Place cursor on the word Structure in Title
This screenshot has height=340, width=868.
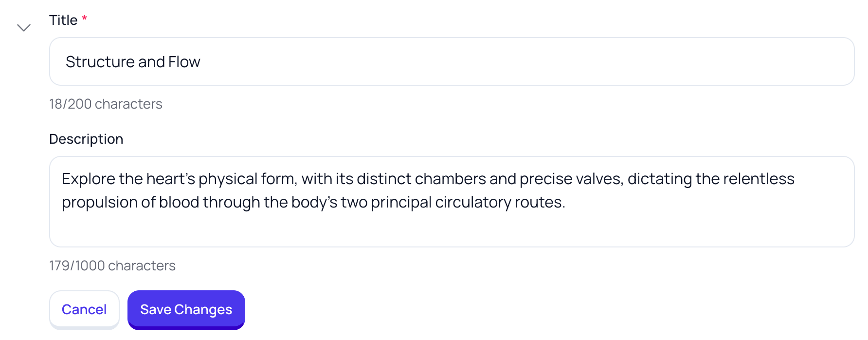tap(100, 62)
